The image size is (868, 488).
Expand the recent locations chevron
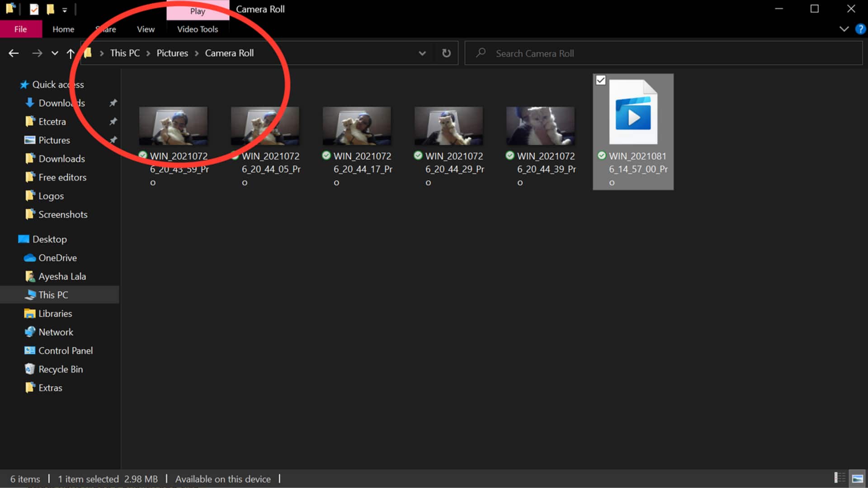[x=55, y=53]
